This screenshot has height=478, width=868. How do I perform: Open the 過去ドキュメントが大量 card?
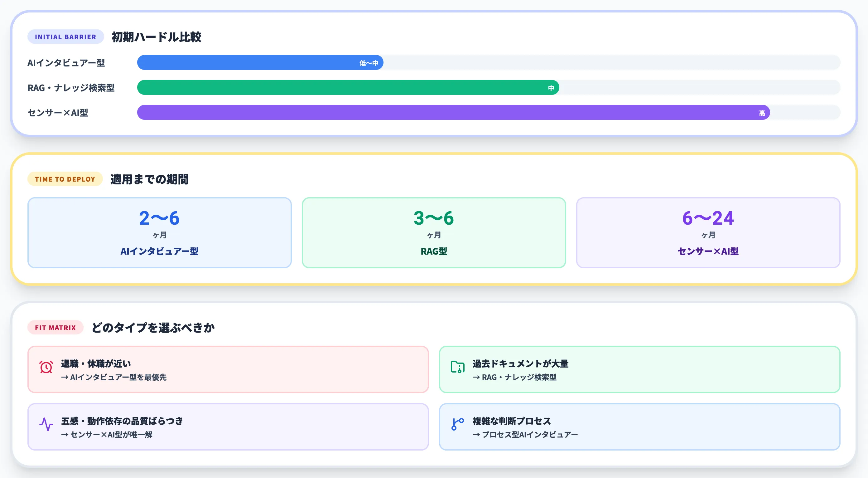[x=639, y=369]
